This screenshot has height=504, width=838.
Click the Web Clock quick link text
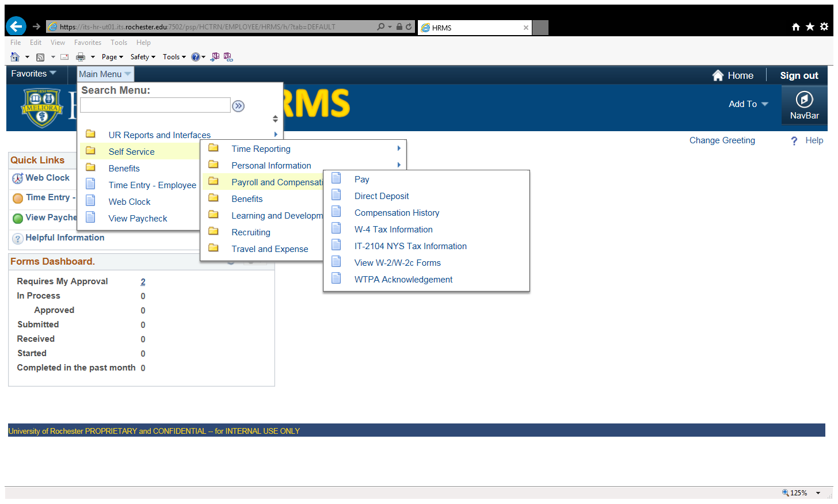click(47, 178)
